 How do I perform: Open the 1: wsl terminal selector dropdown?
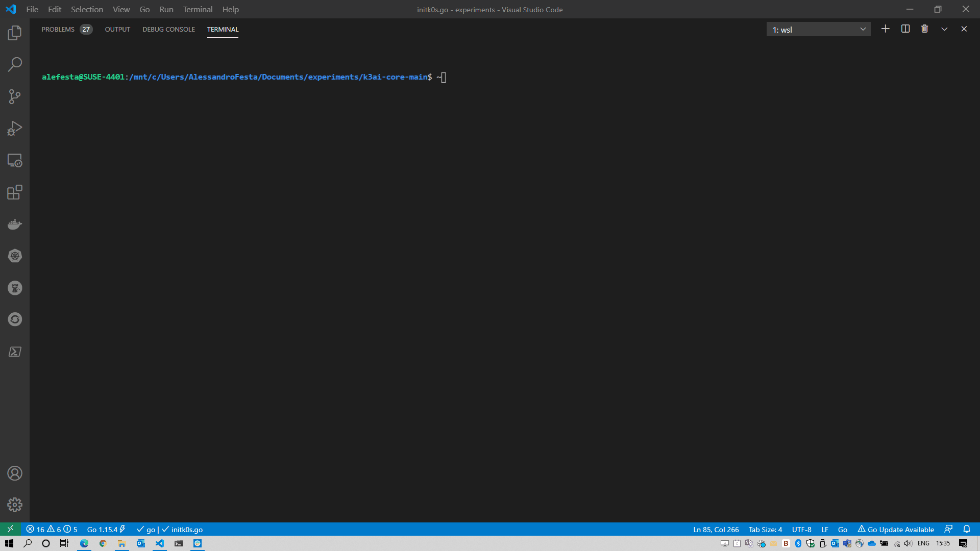(x=818, y=30)
